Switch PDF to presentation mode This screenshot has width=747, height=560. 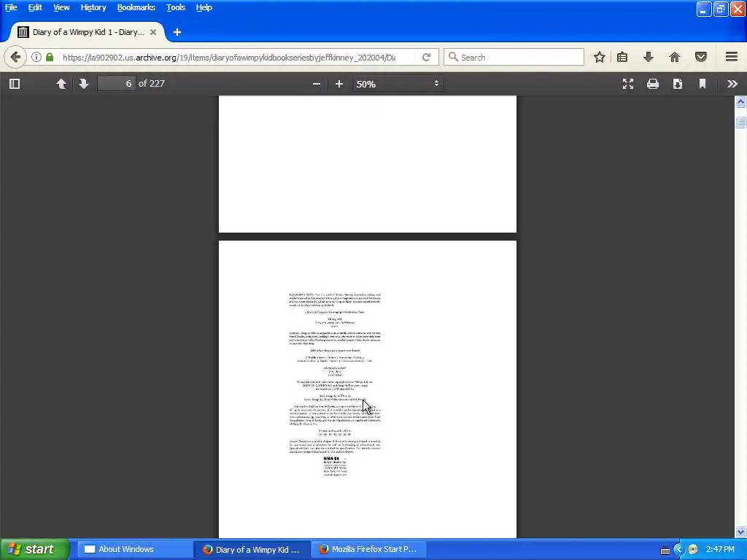click(628, 84)
